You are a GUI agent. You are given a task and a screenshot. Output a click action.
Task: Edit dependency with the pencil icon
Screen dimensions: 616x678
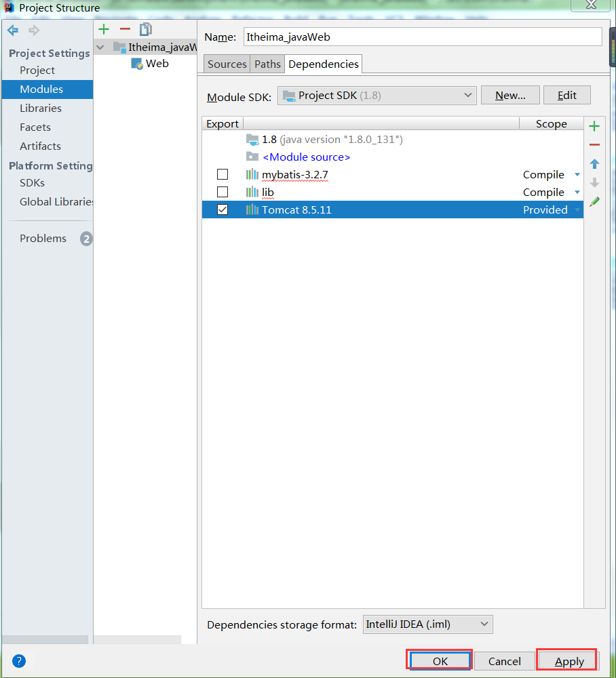click(x=594, y=201)
